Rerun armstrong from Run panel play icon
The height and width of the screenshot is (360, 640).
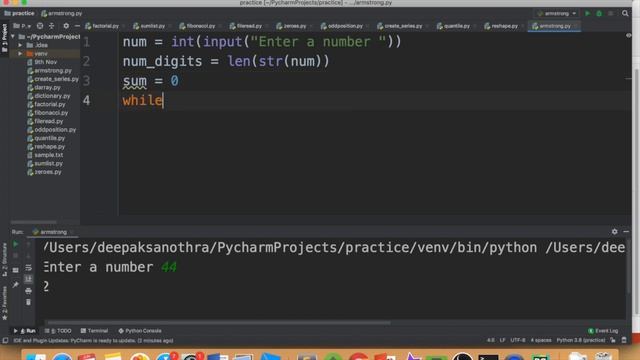(16, 244)
